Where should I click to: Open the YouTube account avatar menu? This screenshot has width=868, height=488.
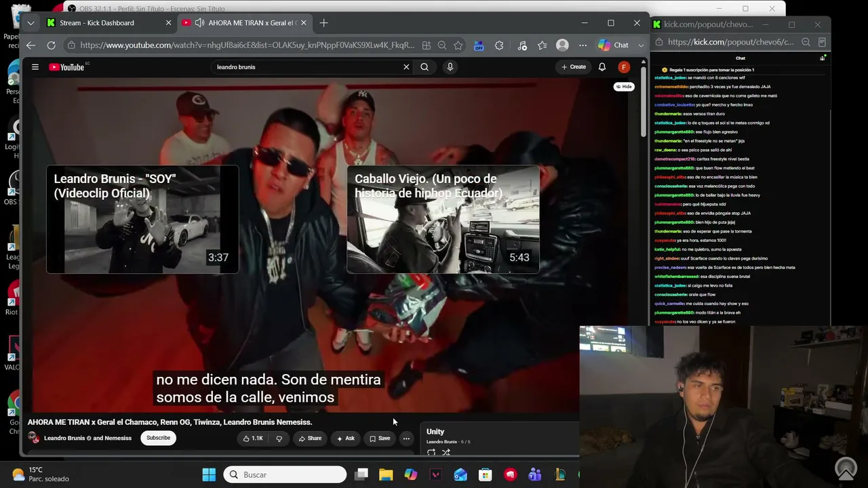624,67
